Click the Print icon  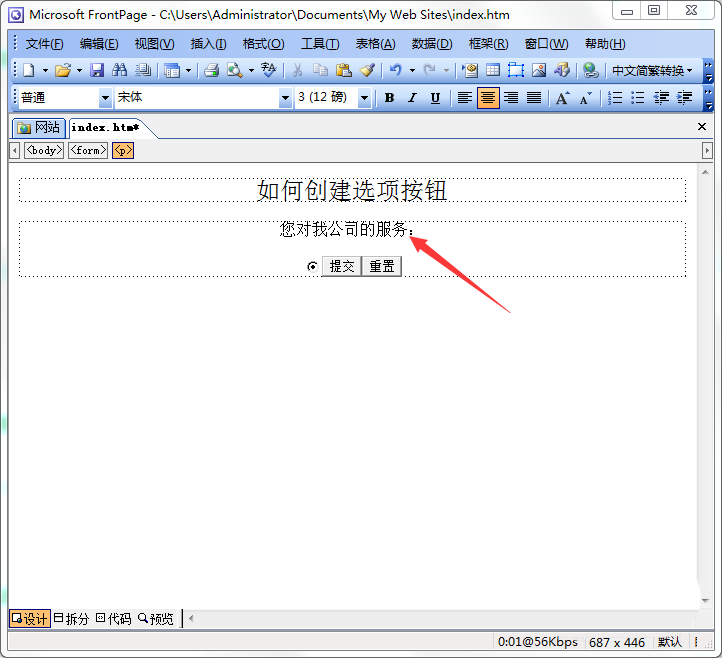coord(211,70)
